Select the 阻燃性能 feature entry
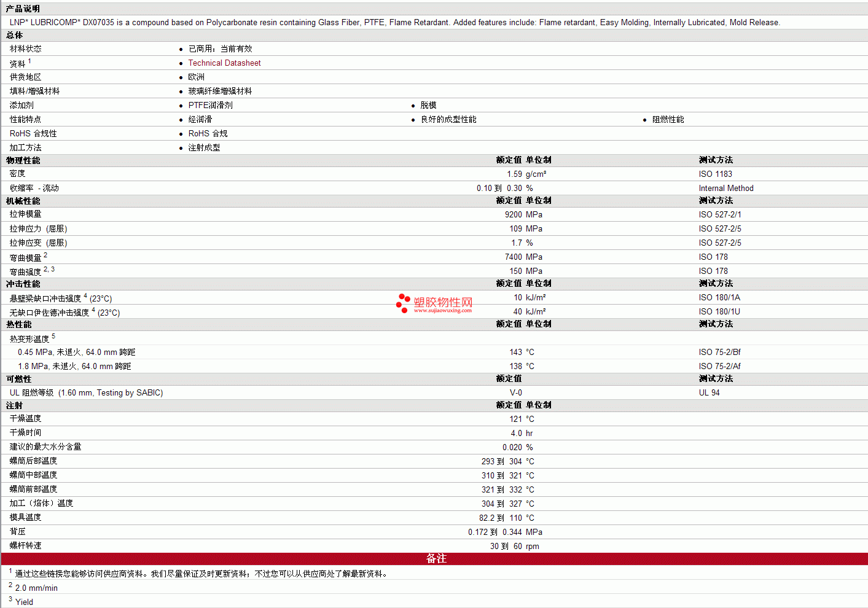Viewport: 868px width, 608px height. tap(668, 119)
